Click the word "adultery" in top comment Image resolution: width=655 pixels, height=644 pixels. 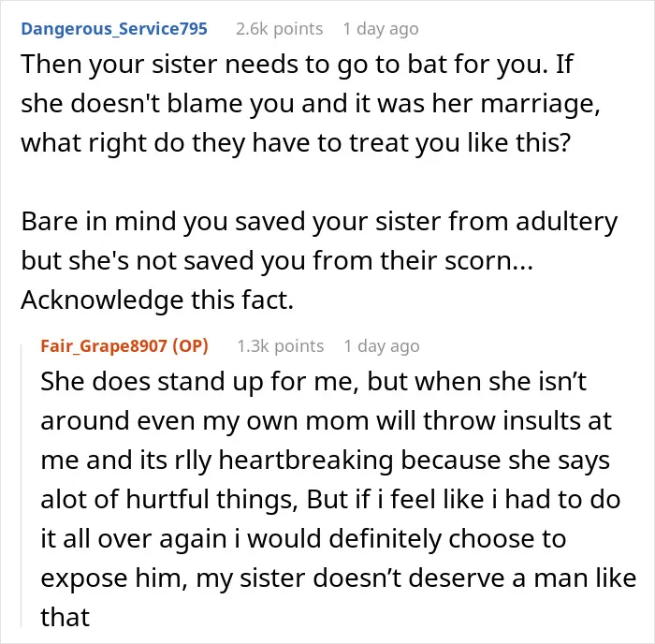(566, 222)
